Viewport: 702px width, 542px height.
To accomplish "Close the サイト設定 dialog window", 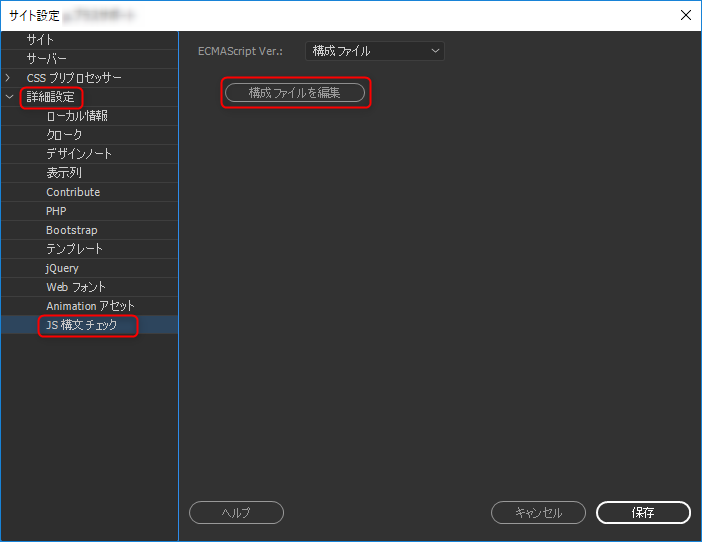I will (685, 15).
